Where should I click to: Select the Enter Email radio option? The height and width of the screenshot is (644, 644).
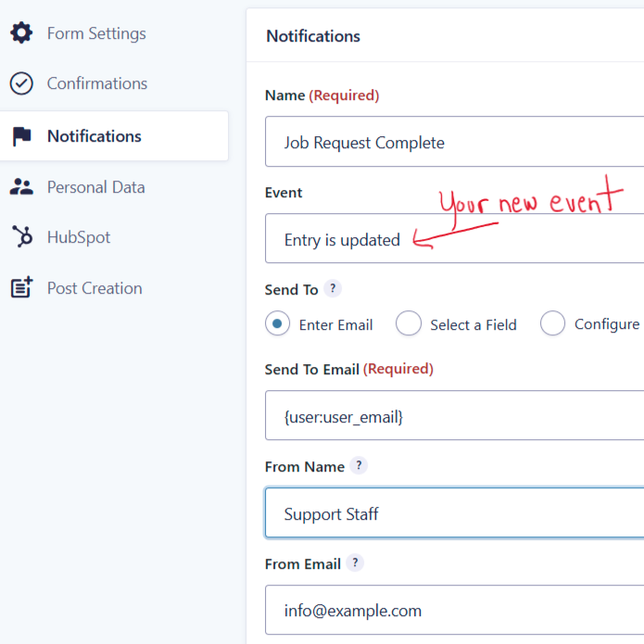(x=277, y=323)
